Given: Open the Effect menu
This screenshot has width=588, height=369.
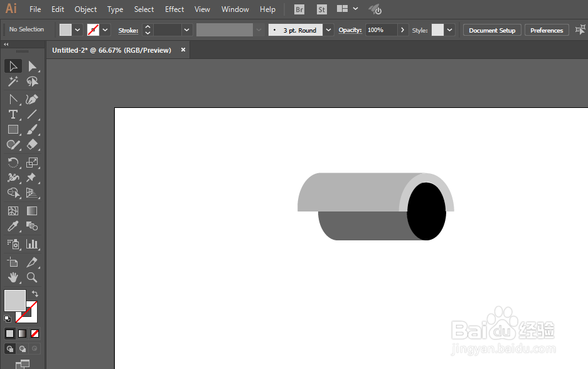Looking at the screenshot, I should click(174, 9).
